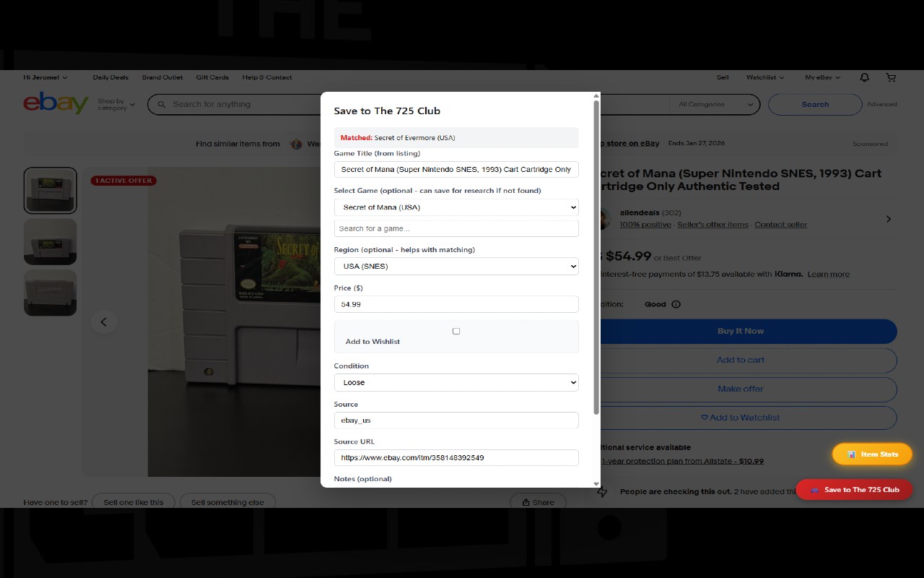Click the left carousel arrow on the photo
Screen dimensions: 924x578
(x=104, y=322)
